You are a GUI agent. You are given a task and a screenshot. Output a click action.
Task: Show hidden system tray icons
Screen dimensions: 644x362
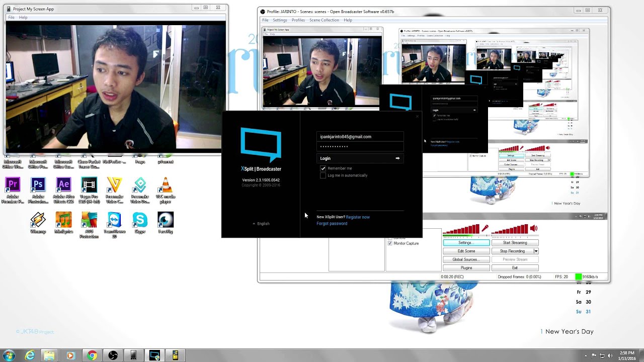pos(587,355)
